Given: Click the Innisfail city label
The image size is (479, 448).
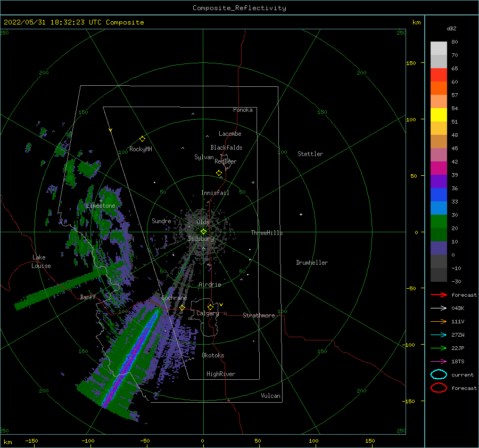Looking at the screenshot, I should coord(215,193).
